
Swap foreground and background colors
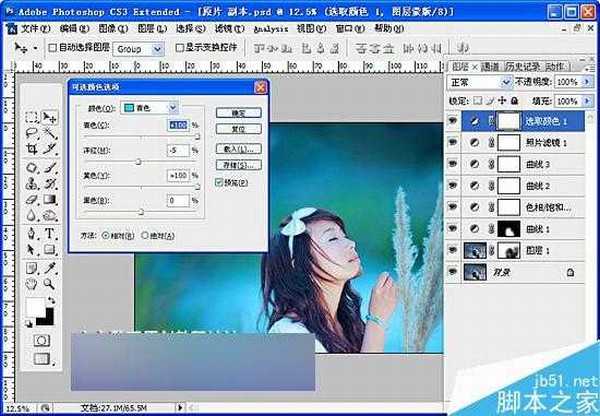(x=51, y=300)
